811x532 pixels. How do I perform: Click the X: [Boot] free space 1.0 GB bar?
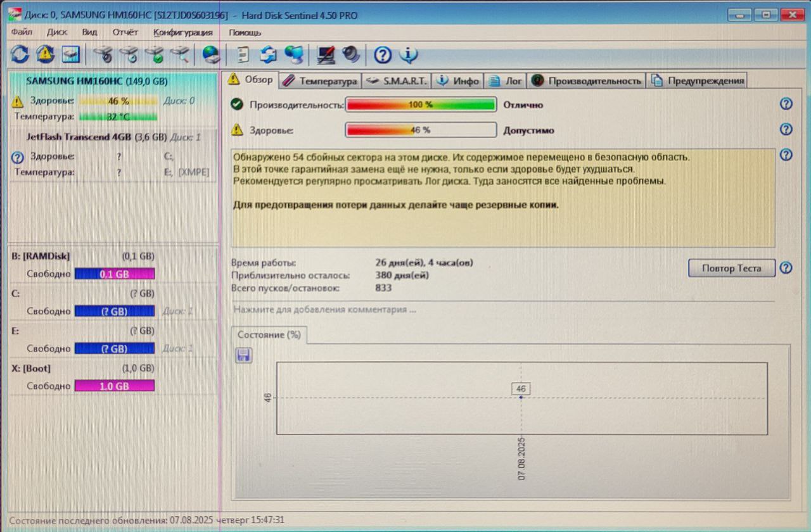click(x=115, y=386)
